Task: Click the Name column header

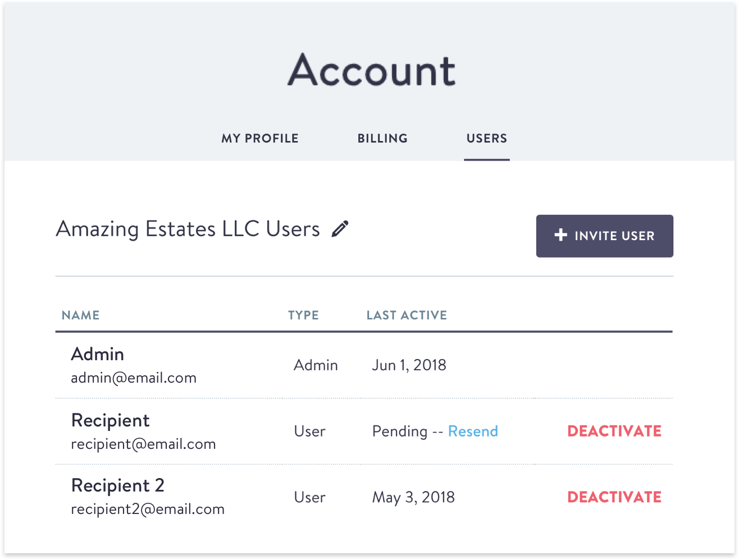Action: 80,315
